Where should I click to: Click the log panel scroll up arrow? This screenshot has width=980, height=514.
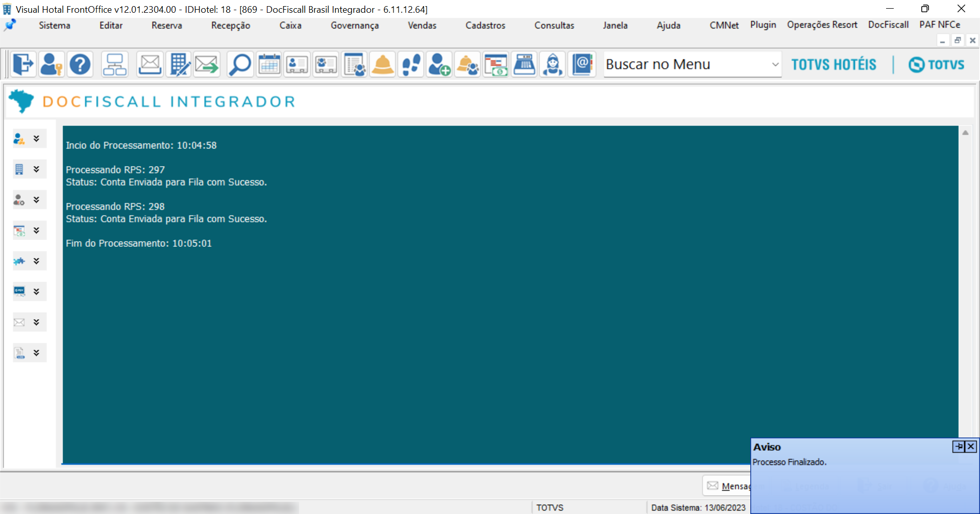[965, 133]
